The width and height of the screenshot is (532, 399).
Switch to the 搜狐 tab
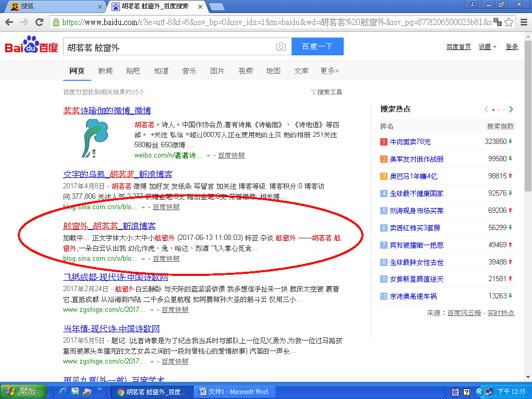point(54,6)
